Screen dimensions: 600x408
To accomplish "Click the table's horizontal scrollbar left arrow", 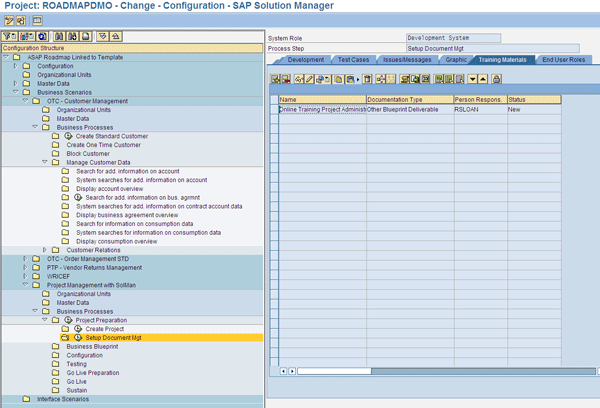I will click(x=283, y=371).
